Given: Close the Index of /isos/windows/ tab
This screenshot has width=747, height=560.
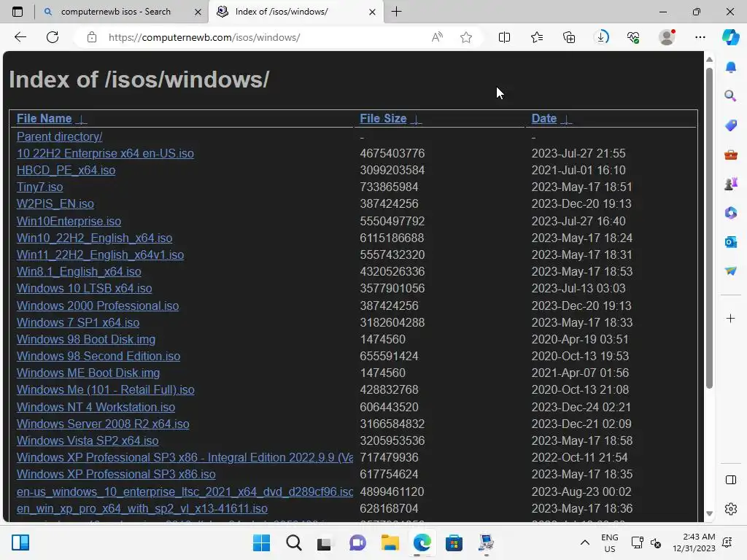Looking at the screenshot, I should tap(373, 12).
